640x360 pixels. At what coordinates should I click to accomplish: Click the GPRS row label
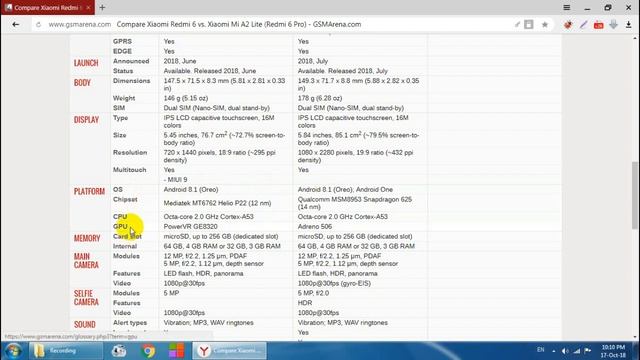point(122,42)
